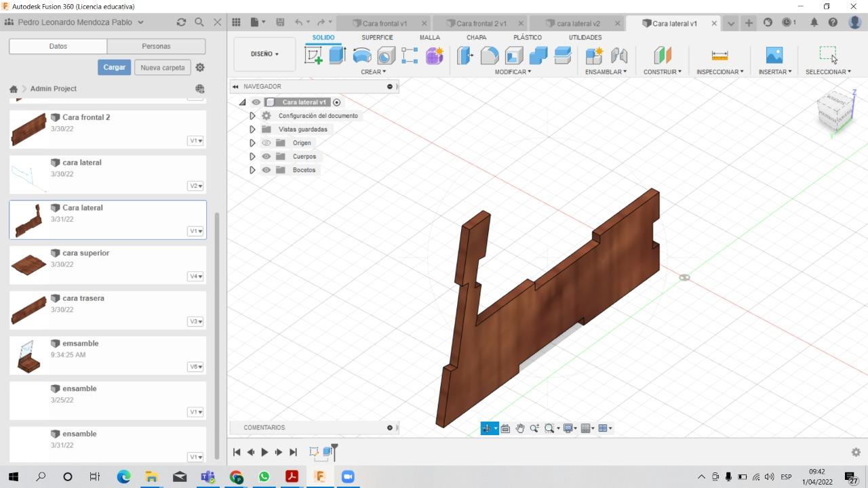The height and width of the screenshot is (488, 868).
Task: Click the Extrude tool icon
Action: pos(337,56)
